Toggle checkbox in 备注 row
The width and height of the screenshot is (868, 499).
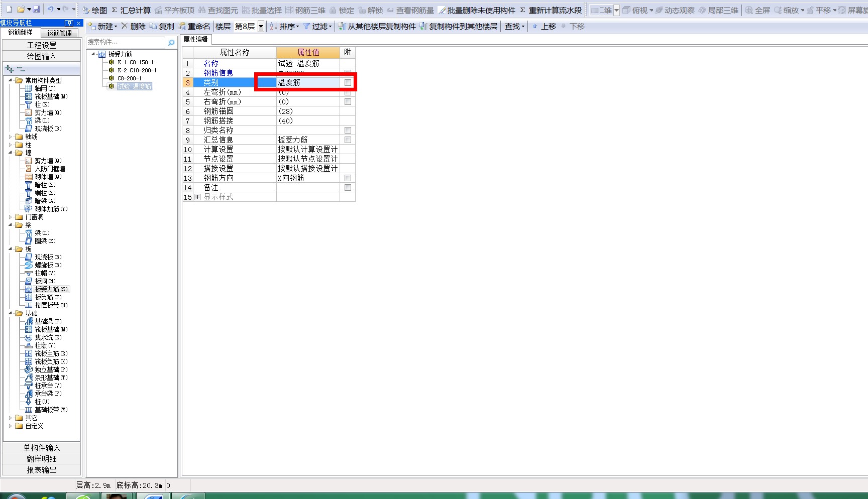click(x=348, y=187)
